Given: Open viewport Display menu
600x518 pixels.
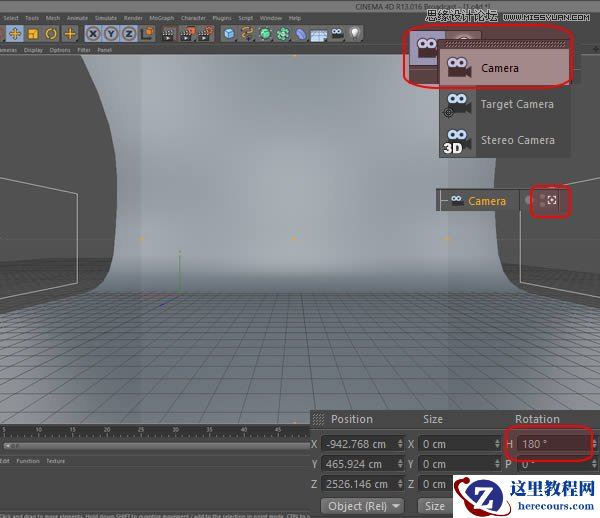Looking at the screenshot, I should 33,50.
